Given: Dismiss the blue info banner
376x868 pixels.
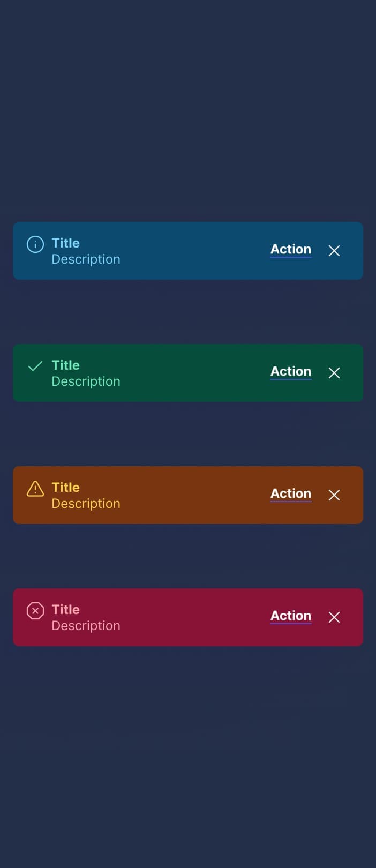Looking at the screenshot, I should coord(334,251).
